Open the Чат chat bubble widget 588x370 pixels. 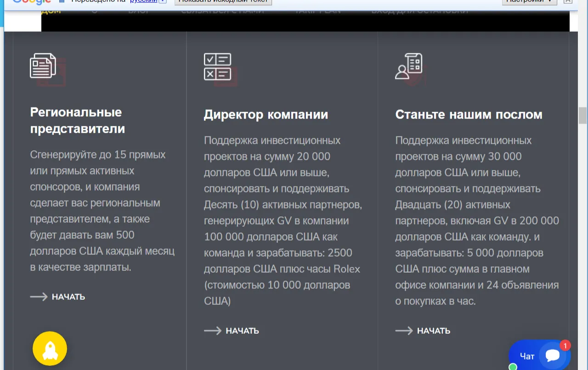[540, 355]
